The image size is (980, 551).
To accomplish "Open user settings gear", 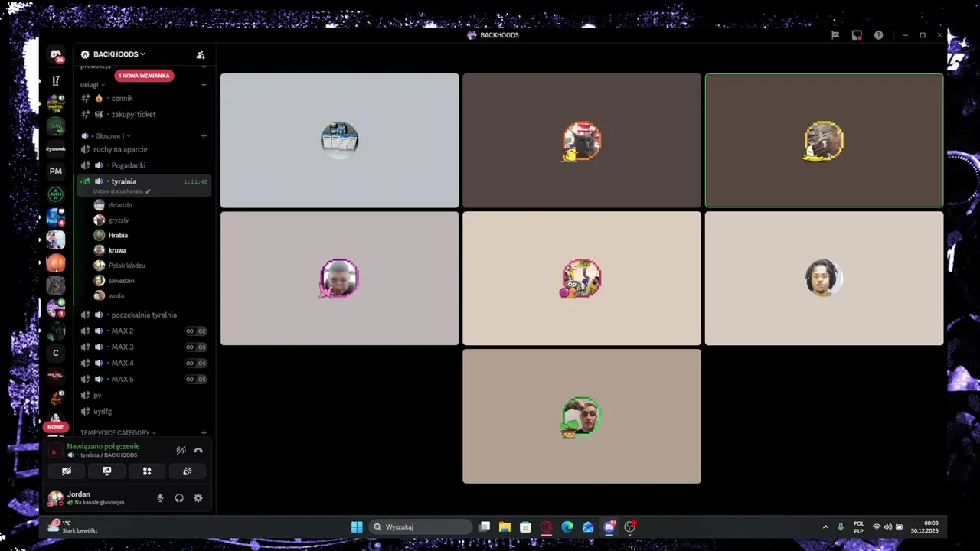I will [198, 498].
